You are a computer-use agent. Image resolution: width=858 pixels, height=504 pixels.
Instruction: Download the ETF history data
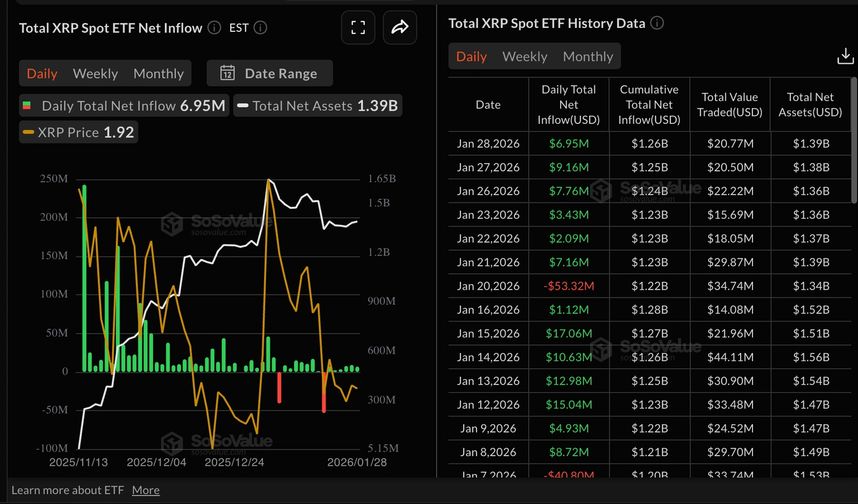(845, 56)
